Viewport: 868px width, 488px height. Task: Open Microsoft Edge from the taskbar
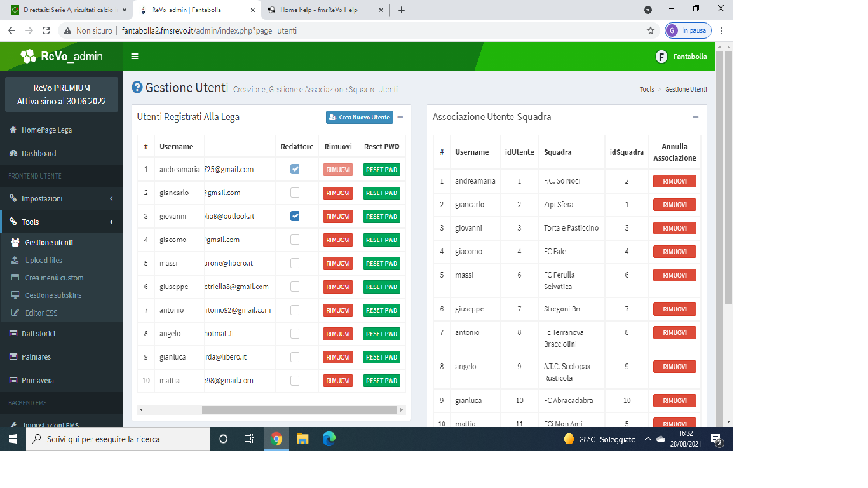tap(329, 438)
